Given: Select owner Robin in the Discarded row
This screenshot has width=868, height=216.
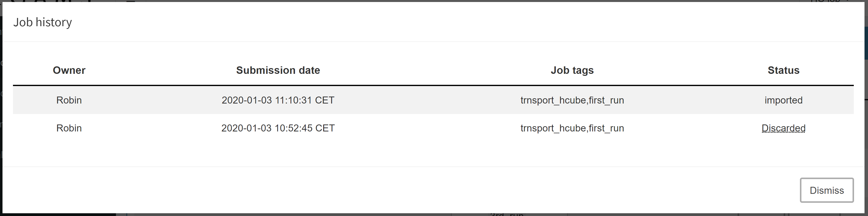Looking at the screenshot, I should coord(69,128).
